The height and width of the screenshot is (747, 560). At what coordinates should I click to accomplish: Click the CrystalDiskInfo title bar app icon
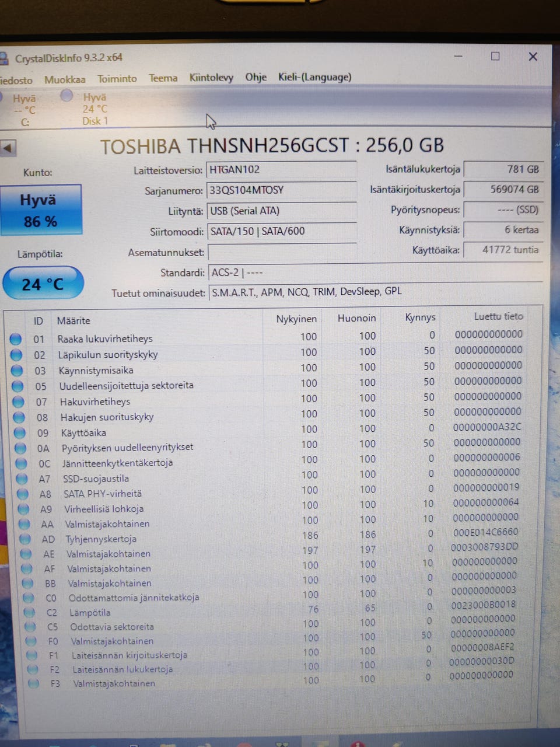coord(5,59)
